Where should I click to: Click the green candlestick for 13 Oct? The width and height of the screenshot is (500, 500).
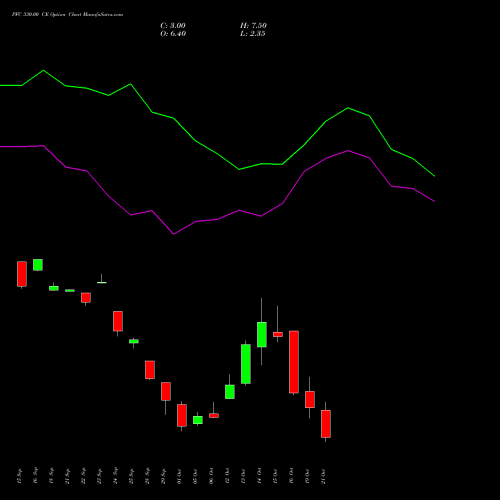(x=246, y=364)
